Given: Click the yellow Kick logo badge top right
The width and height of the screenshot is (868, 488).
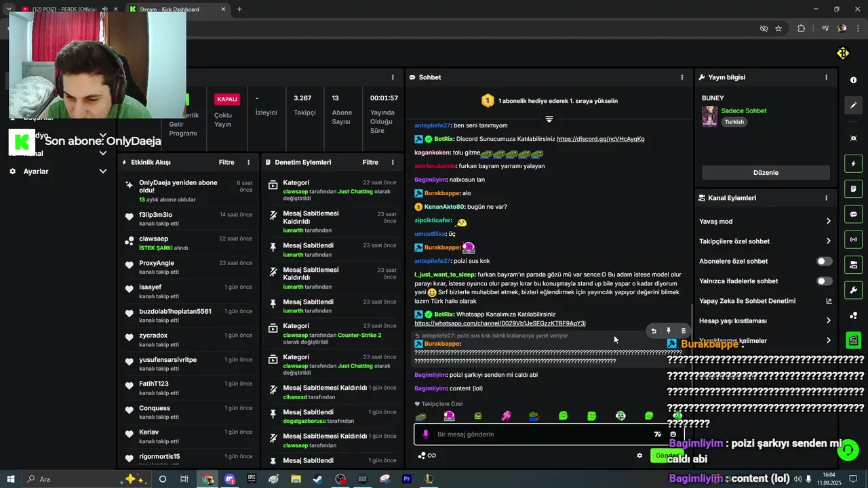Looking at the screenshot, I should [x=843, y=53].
